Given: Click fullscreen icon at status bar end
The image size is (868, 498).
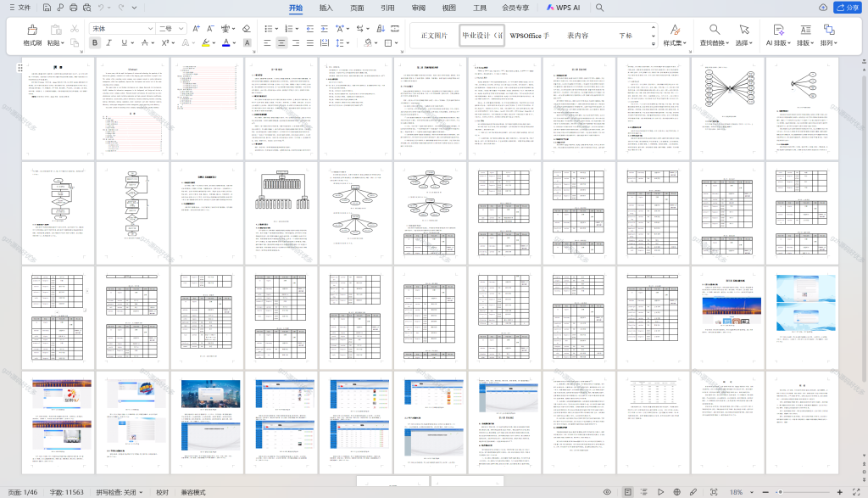Looking at the screenshot, I should point(856,492).
